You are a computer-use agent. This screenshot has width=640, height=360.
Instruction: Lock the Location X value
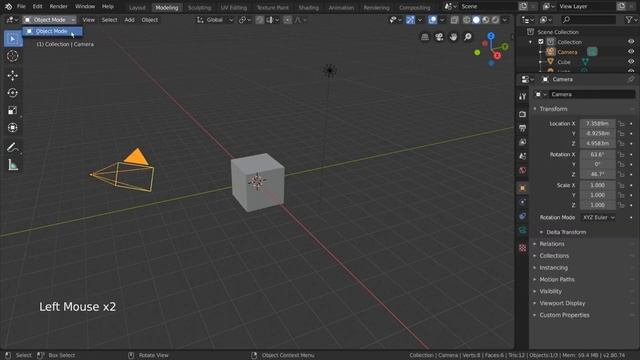tap(621, 123)
